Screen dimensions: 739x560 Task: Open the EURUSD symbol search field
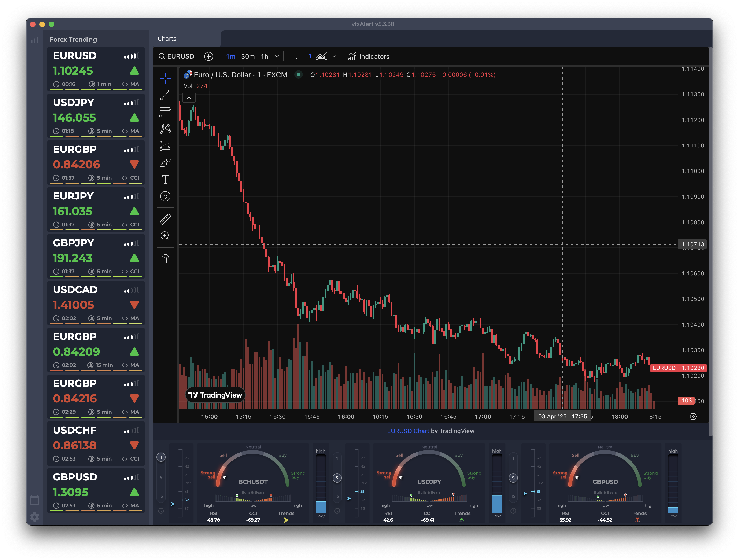point(176,56)
